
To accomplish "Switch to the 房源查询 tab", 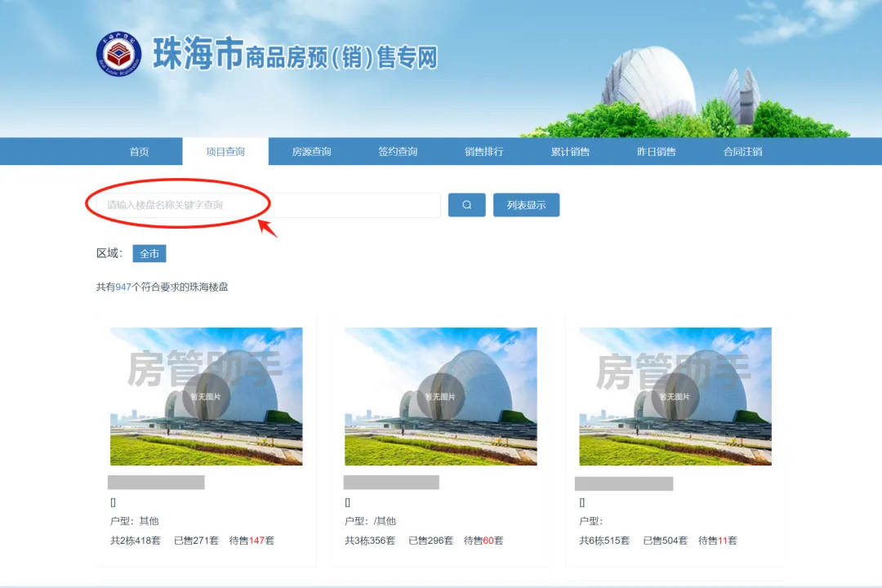I will pos(311,151).
